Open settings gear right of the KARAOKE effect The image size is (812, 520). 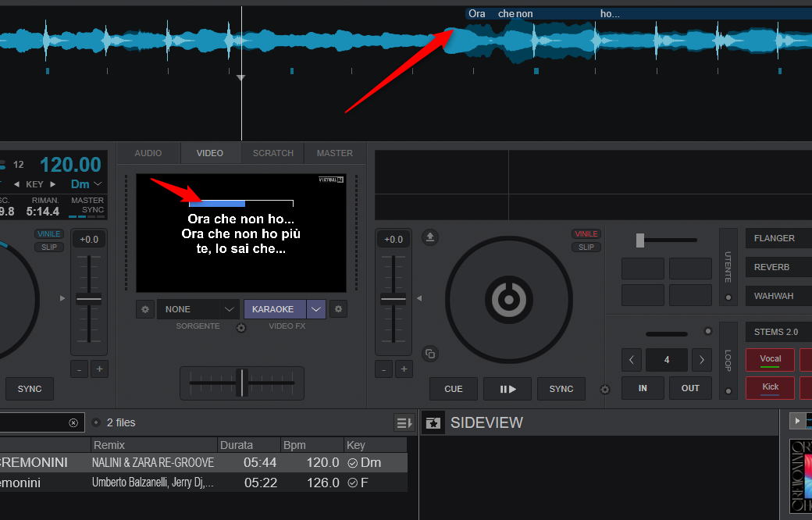click(x=338, y=309)
